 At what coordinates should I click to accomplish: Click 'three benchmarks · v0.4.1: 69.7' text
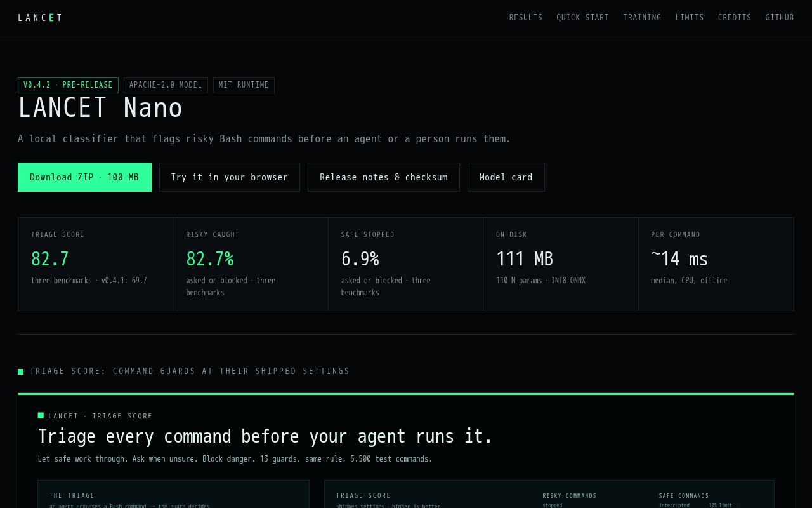coord(89,281)
